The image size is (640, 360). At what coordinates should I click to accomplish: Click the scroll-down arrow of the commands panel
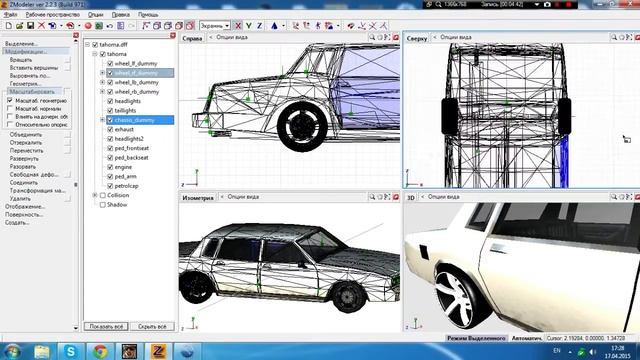tap(76, 328)
